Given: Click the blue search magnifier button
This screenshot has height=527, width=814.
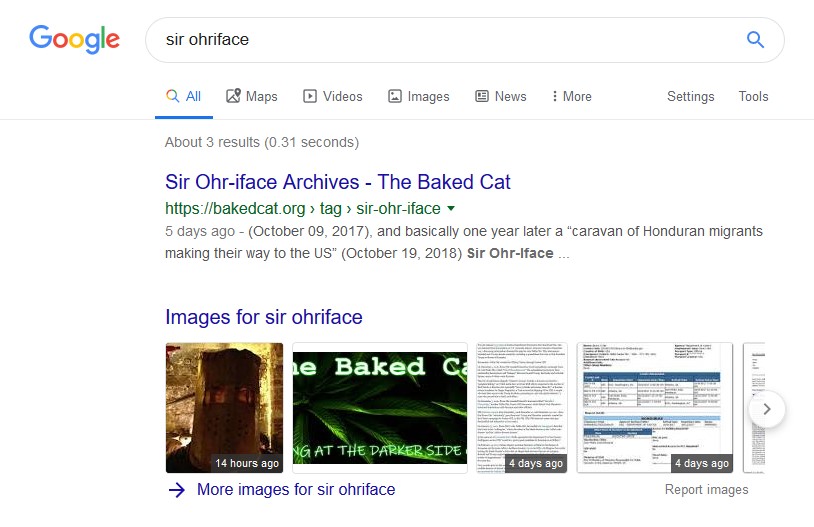Looking at the screenshot, I should (755, 39).
